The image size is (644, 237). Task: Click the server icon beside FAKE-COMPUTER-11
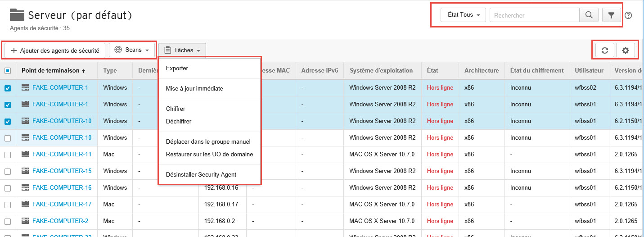(x=25, y=155)
